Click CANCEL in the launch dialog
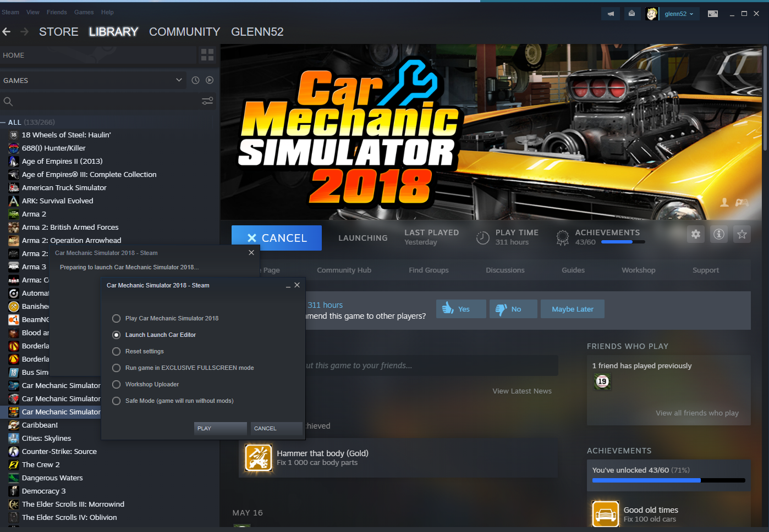This screenshot has width=769, height=532. tap(277, 428)
